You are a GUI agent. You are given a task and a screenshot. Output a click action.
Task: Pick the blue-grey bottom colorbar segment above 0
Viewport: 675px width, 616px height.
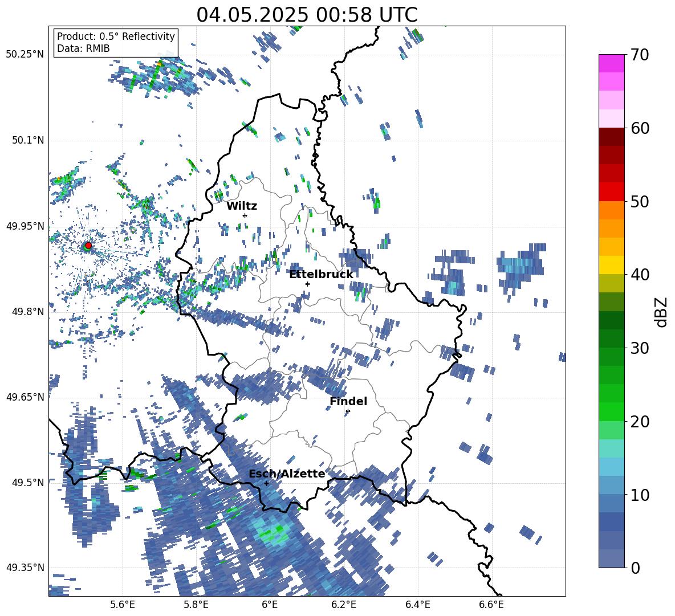(x=611, y=558)
